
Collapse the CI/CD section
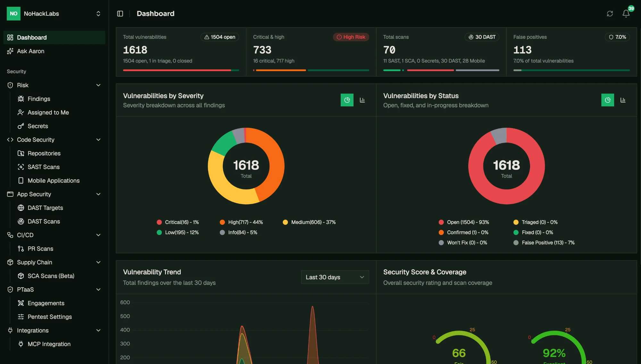(98, 235)
